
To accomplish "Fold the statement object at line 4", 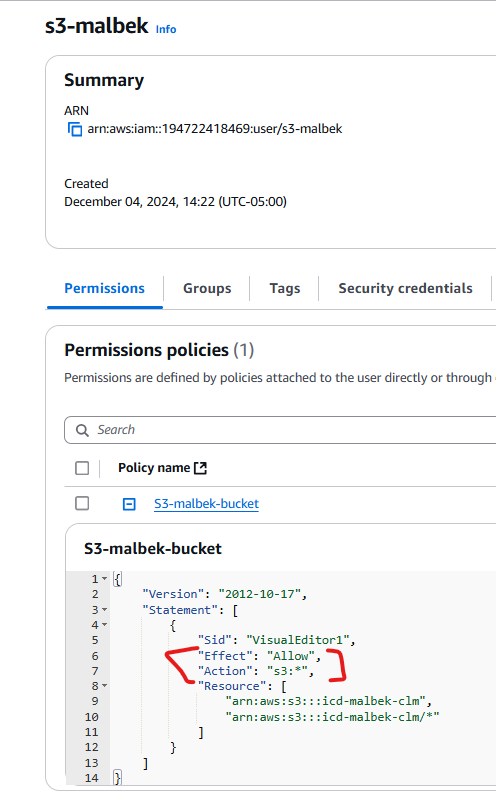I will coord(104,625).
